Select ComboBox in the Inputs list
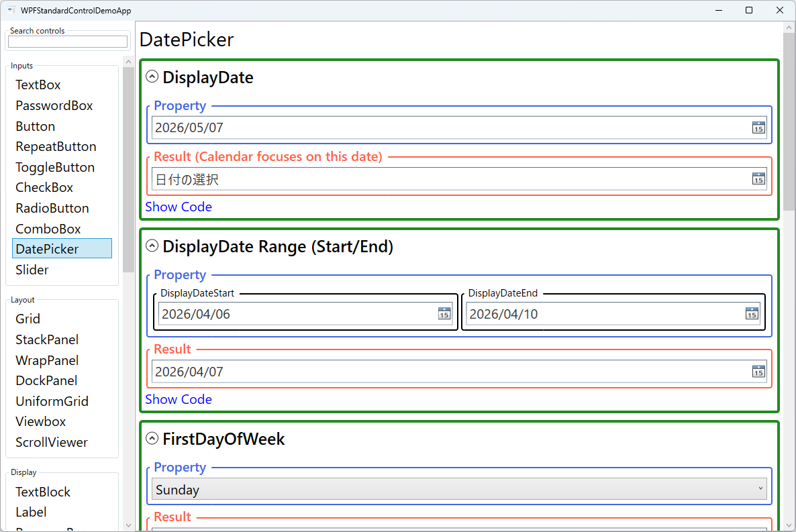The image size is (796, 532). pyautogui.click(x=62, y=229)
